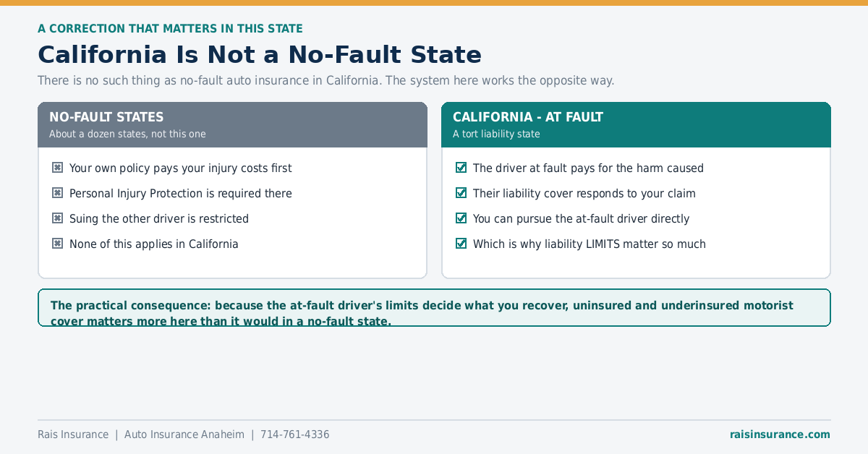Viewport: 868px width, 454px height.
Task: Click the orange accent bar at the top
Action: coord(434,3)
